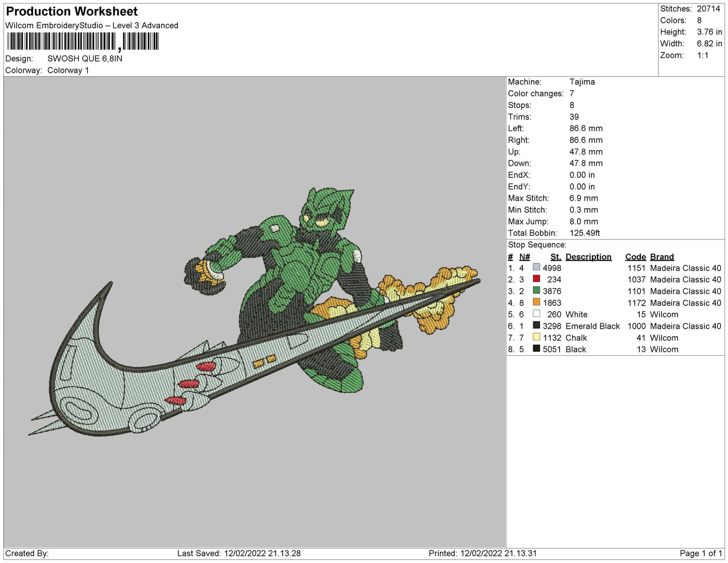Select the red 234 thread swatch
The height and width of the screenshot is (563, 728).
click(x=536, y=279)
